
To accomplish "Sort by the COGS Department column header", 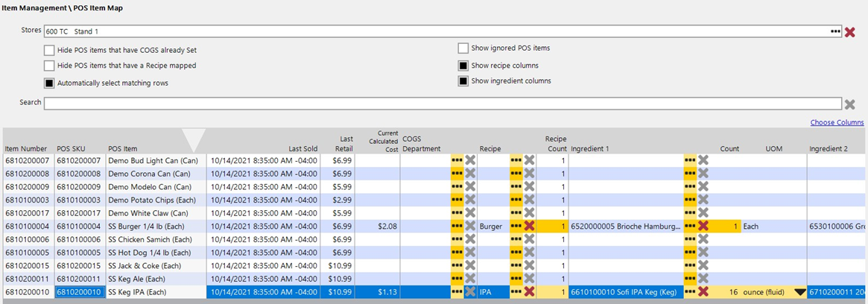I will (x=421, y=144).
